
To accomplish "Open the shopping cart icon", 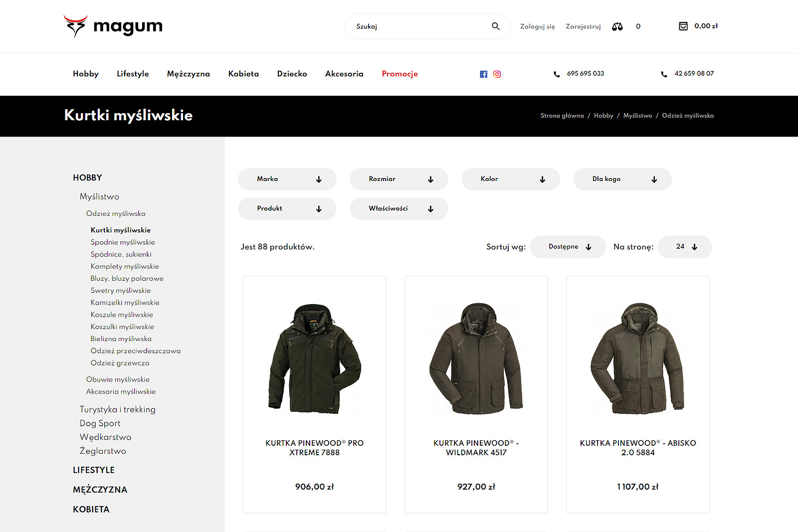I will (x=683, y=26).
